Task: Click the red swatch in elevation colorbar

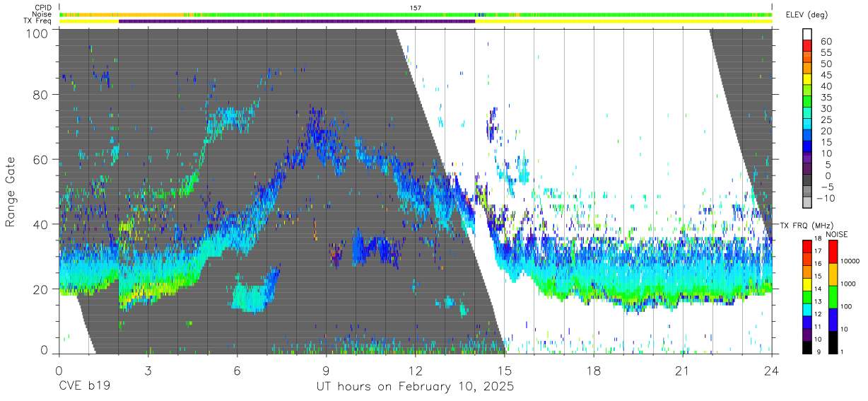Action: 807,46
